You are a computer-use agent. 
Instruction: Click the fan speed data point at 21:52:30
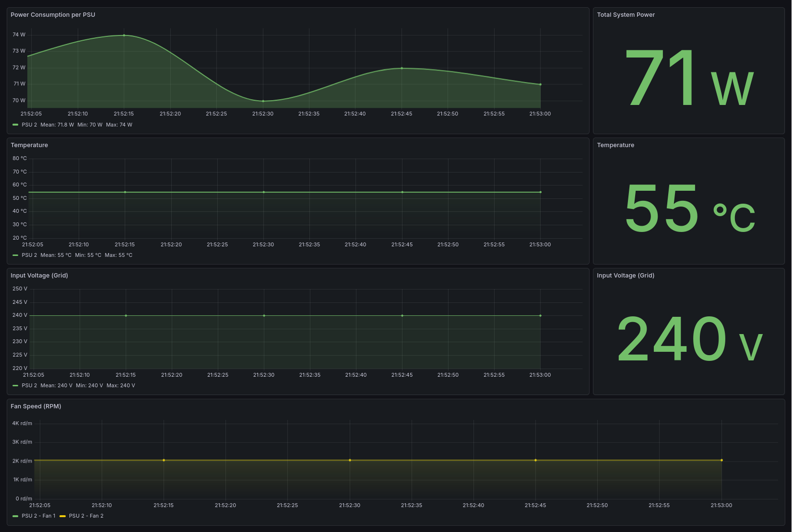[350, 460]
